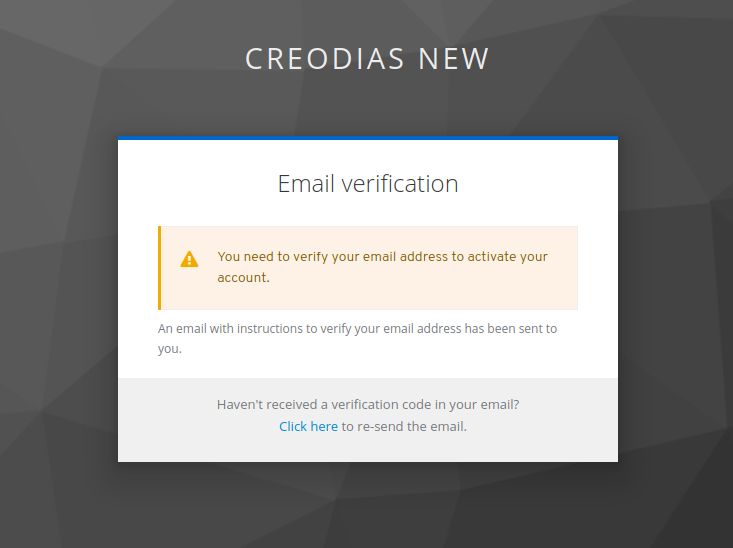Click the 'An email with instructions' paragraph
Screen dimensions: 733x548
[357, 339]
